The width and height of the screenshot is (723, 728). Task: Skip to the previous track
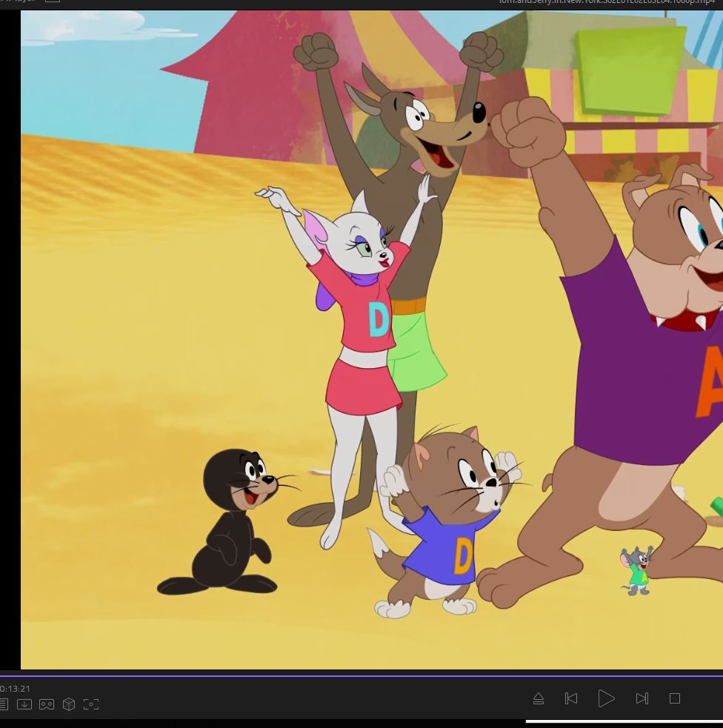point(571,698)
